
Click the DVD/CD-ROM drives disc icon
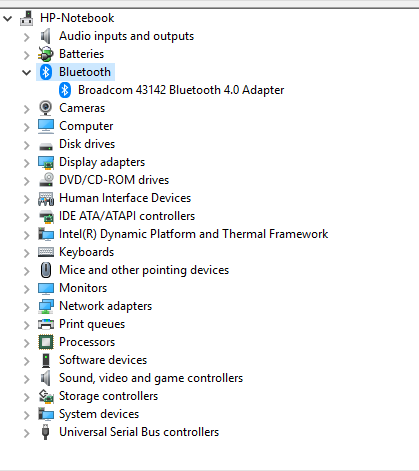click(46, 180)
